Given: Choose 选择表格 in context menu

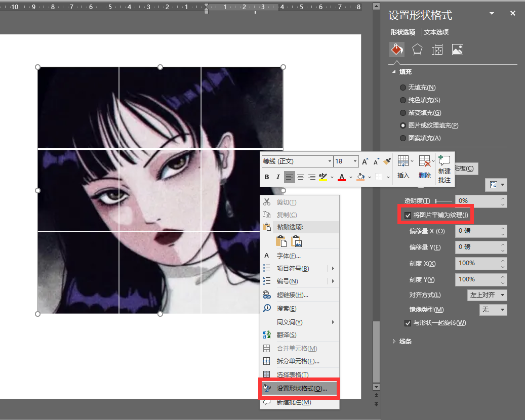Looking at the screenshot, I should coord(300,374).
